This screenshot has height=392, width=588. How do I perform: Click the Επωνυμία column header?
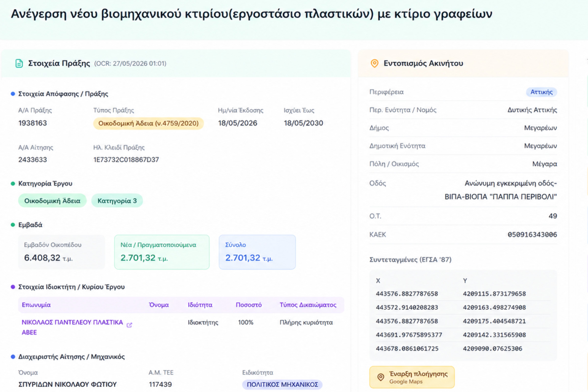click(36, 305)
